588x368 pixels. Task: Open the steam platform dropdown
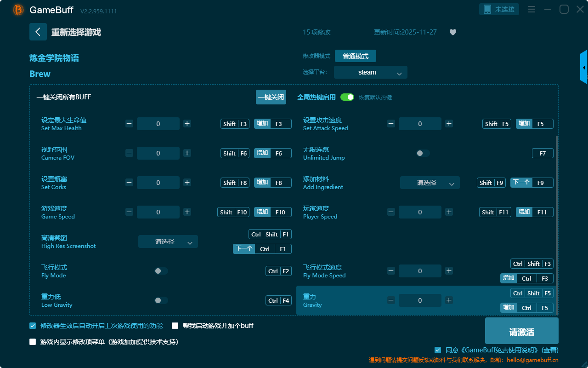(x=370, y=72)
